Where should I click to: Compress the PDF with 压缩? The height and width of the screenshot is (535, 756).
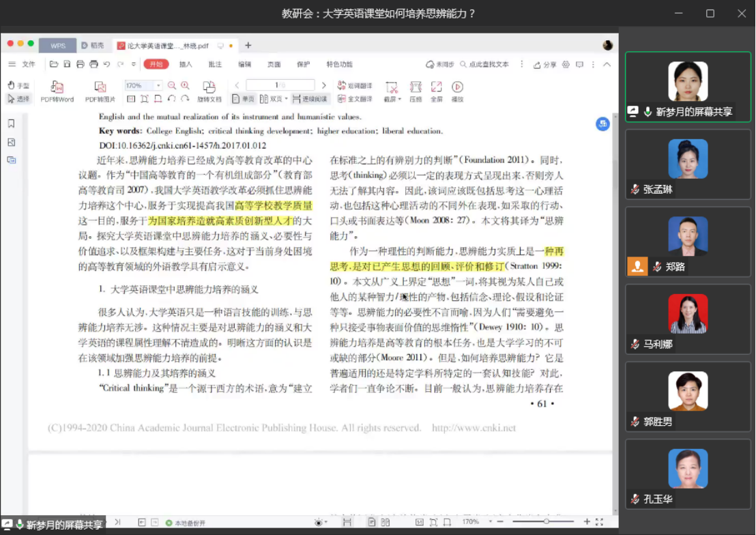(x=416, y=91)
